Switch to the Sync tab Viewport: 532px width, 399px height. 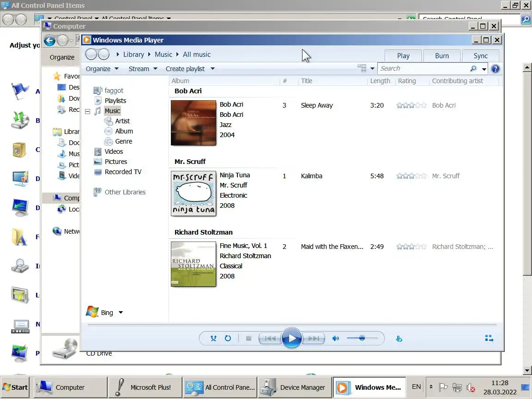480,55
